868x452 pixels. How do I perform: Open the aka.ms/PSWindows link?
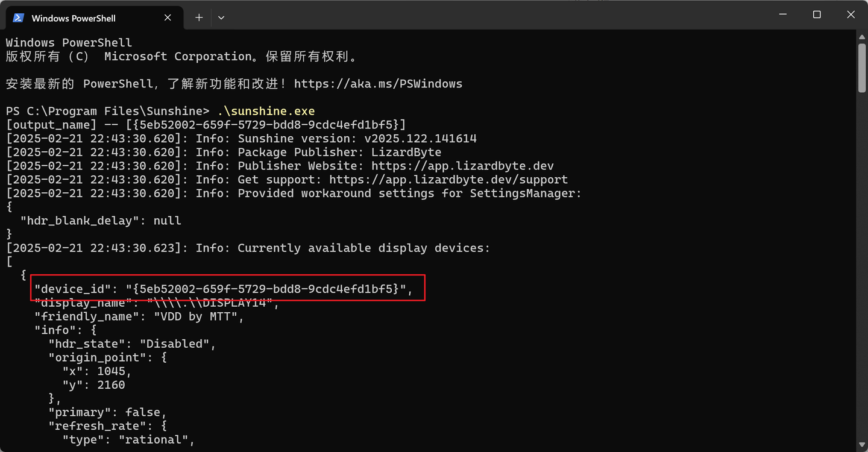[378, 84]
